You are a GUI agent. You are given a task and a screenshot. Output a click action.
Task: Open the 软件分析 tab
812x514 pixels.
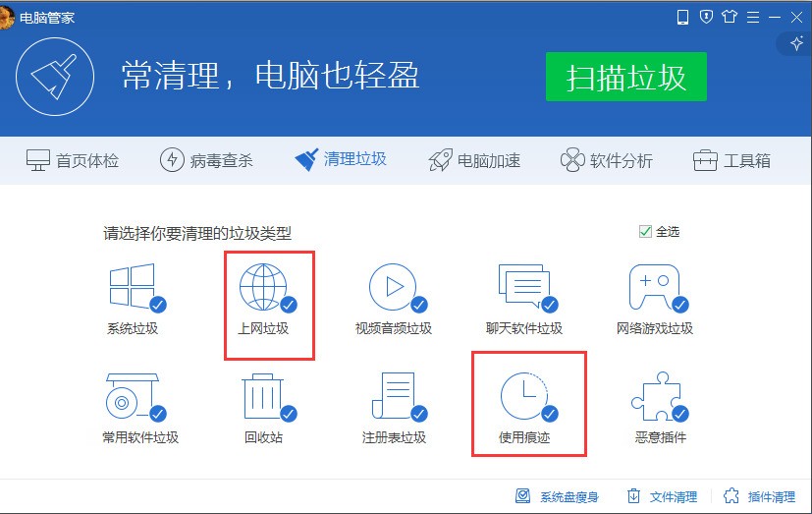pyautogui.click(x=607, y=160)
